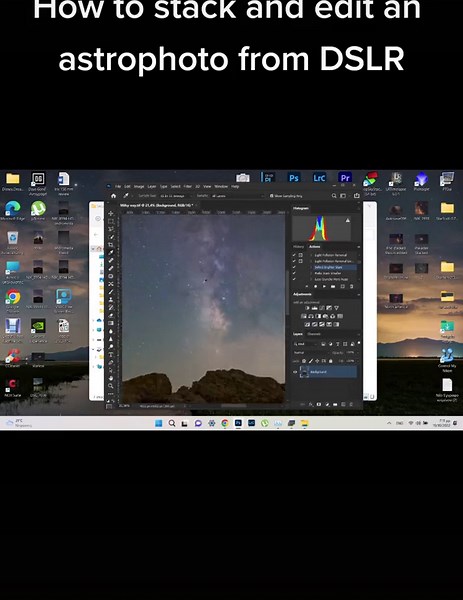Hide the Background layer eye icon
Viewport: 463px width, 600px height.
click(295, 372)
